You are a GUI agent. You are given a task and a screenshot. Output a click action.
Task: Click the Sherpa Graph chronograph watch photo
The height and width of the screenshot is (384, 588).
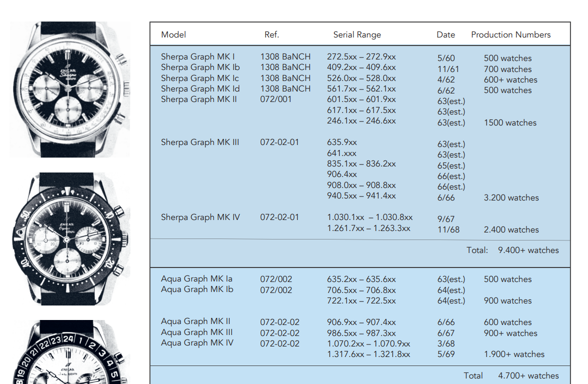click(x=69, y=90)
